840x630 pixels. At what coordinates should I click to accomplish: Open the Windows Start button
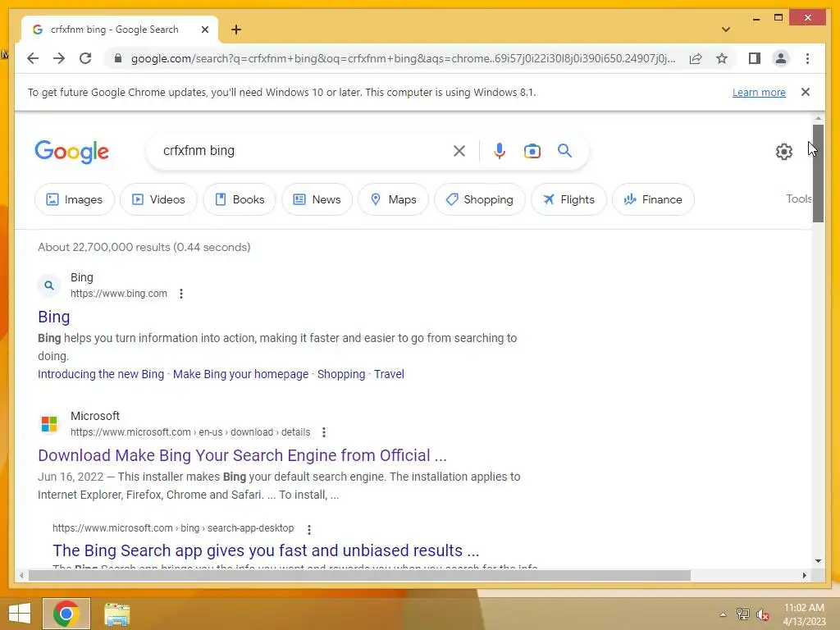(x=20, y=614)
